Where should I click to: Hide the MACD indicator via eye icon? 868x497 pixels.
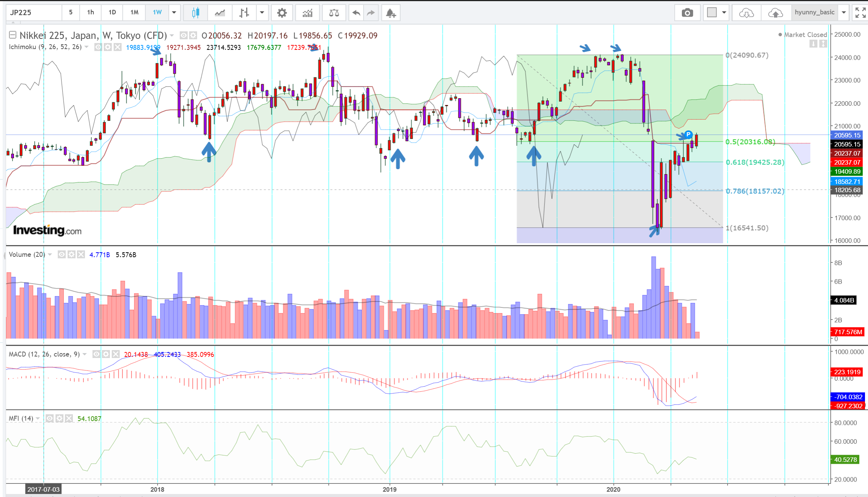(x=96, y=354)
